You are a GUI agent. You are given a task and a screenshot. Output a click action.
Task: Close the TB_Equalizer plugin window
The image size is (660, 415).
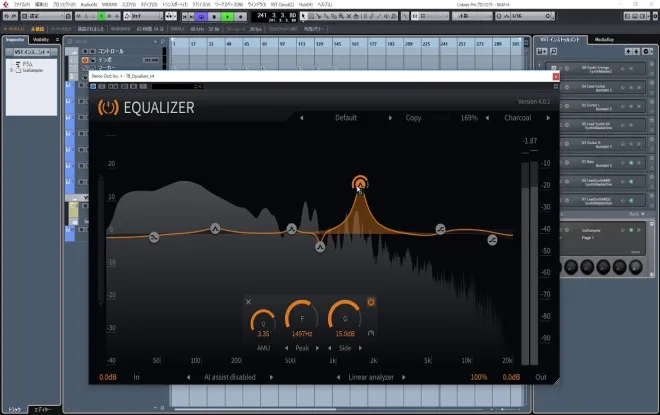point(556,76)
